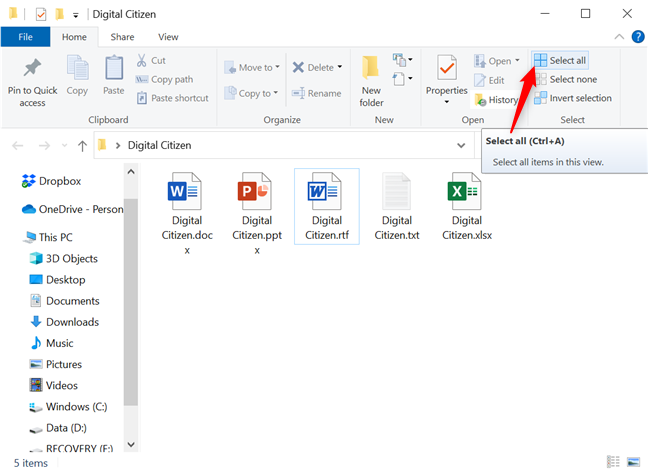648x473 pixels.
Task: Click navigation pane scrollbar up arrow
Action: 131,171
